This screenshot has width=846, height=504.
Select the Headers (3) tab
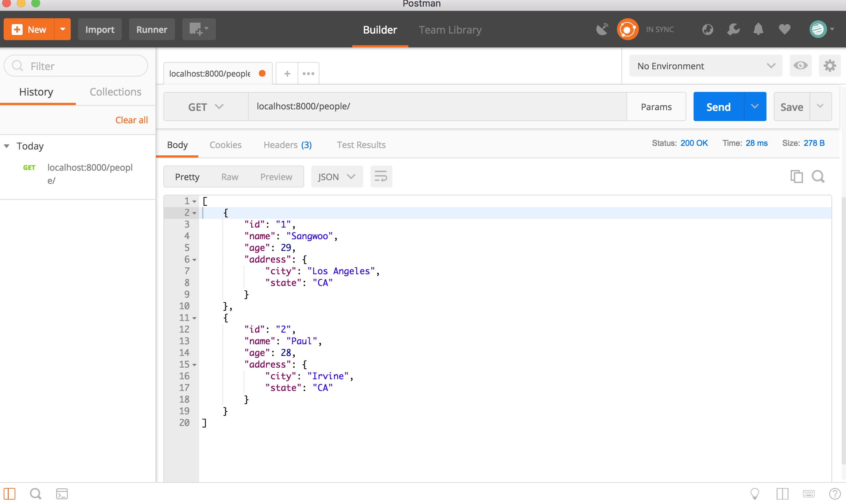coord(287,145)
